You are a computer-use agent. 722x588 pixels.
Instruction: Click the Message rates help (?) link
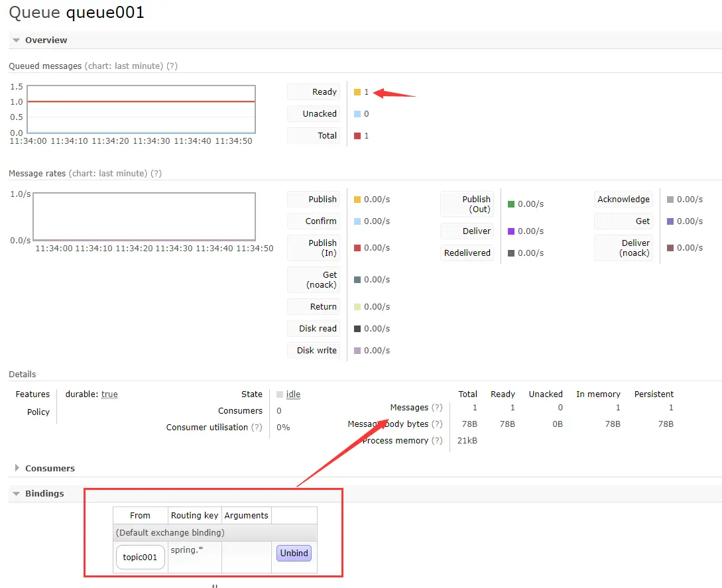point(156,173)
